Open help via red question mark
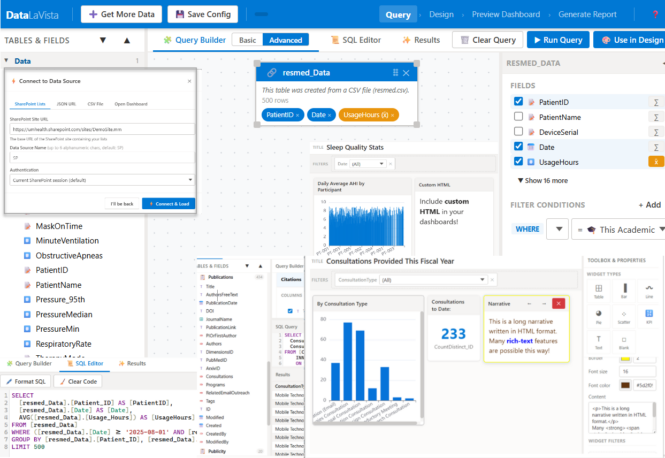This screenshot has height=458, width=665. pyautogui.click(x=656, y=14)
